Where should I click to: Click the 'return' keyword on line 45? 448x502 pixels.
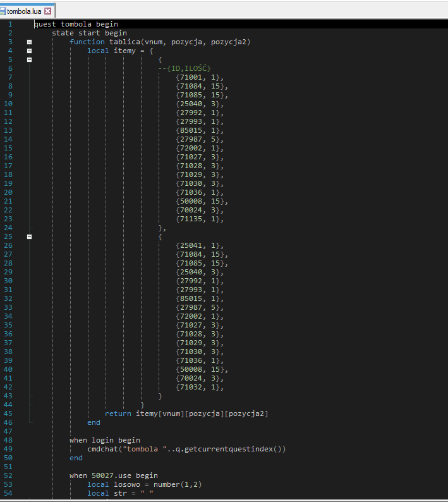tap(118, 413)
